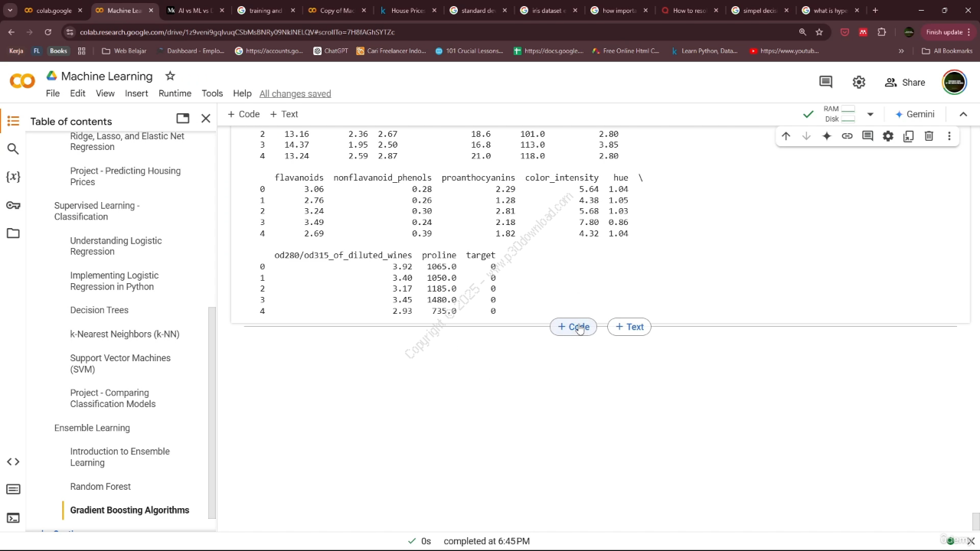Go to Understanding Logistic Regression

[x=116, y=246]
